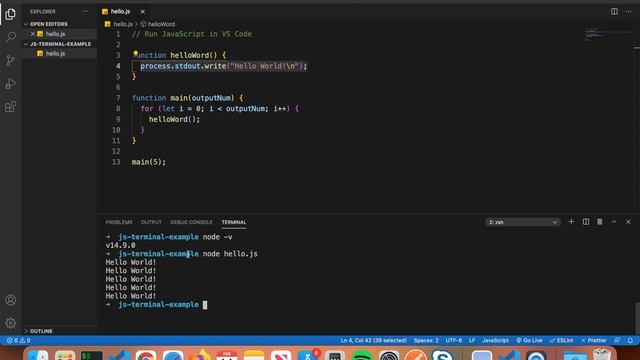Change end of line sequence LF
640x360 pixels.
coord(472,340)
